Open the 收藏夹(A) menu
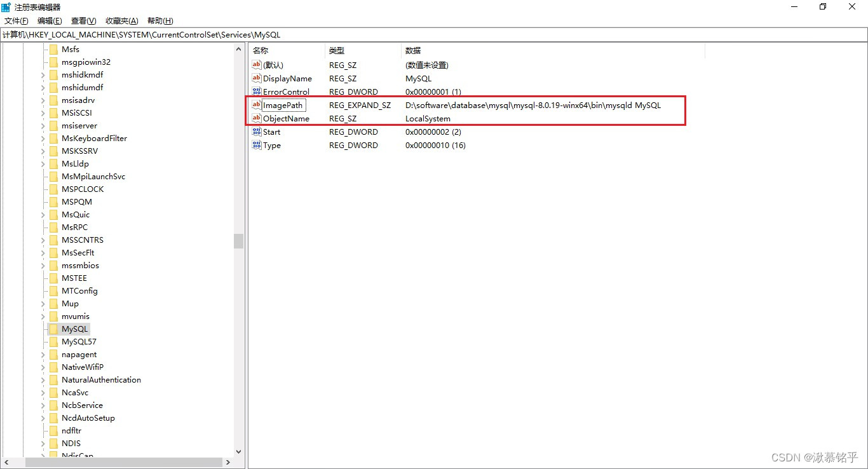The width and height of the screenshot is (868, 469). point(121,20)
